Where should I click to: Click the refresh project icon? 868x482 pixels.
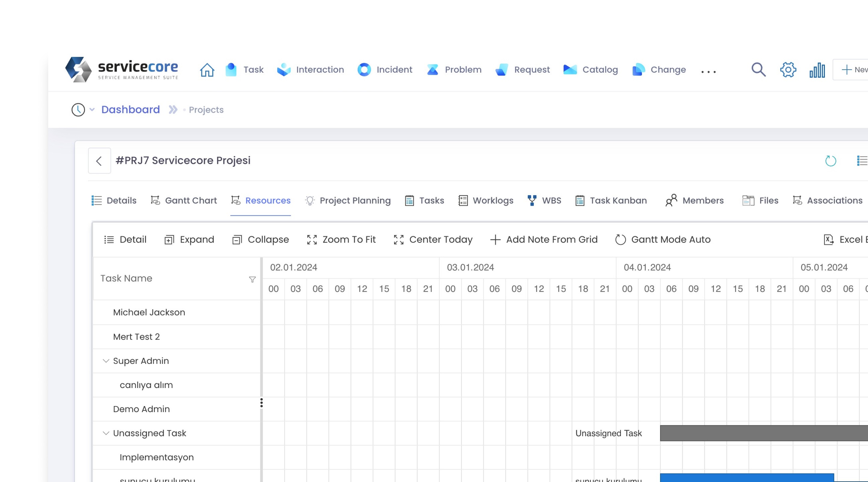pos(830,161)
